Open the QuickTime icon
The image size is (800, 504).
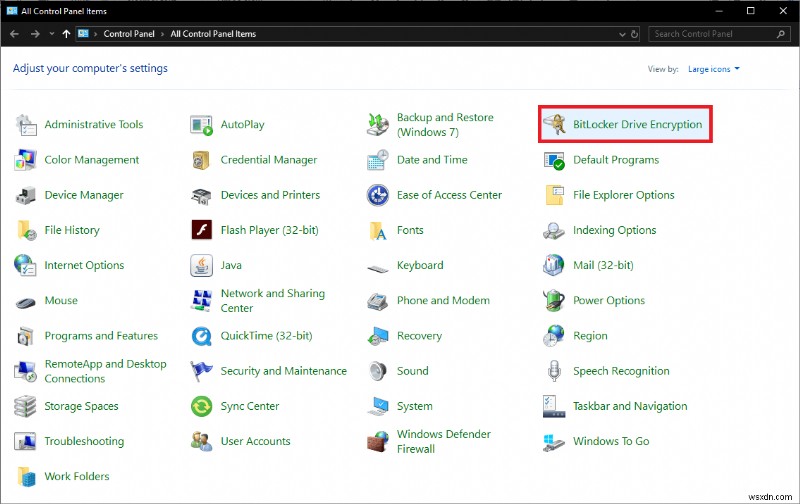(x=202, y=336)
